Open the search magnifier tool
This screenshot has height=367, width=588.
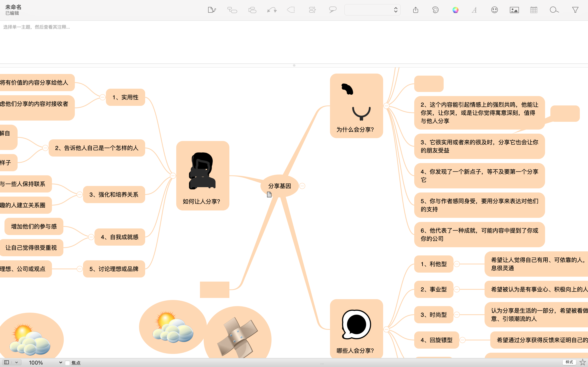pyautogui.click(x=554, y=10)
